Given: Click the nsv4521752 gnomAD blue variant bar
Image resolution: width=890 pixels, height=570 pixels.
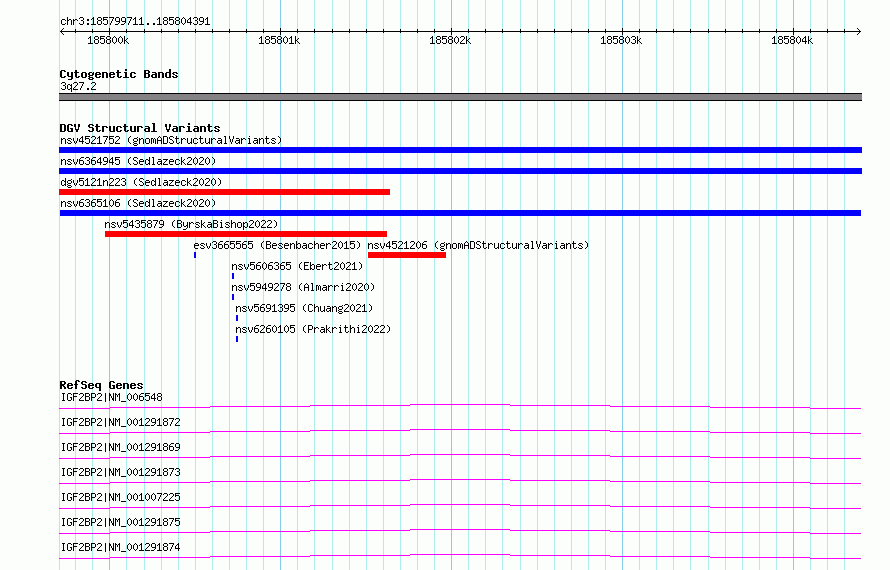Looking at the screenshot, I should click(x=460, y=150).
